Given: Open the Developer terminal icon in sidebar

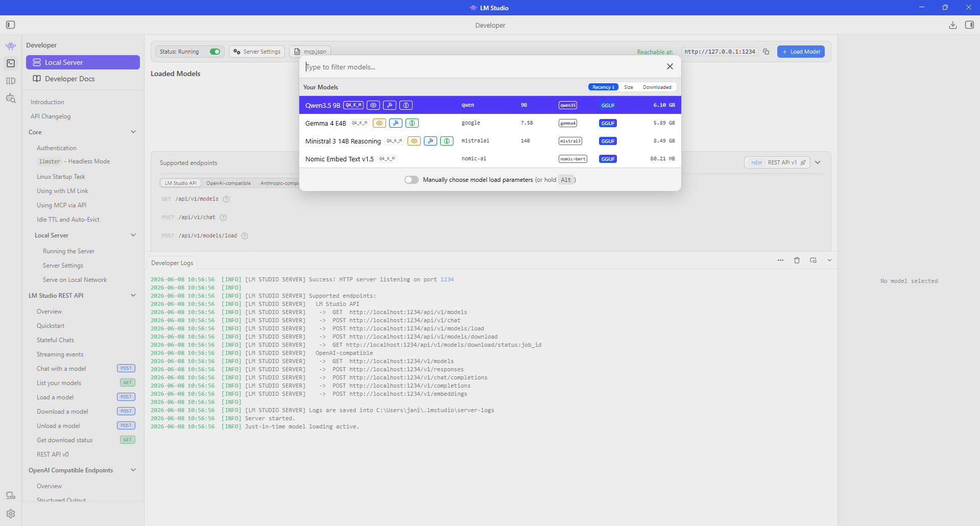Looking at the screenshot, I should (11, 63).
